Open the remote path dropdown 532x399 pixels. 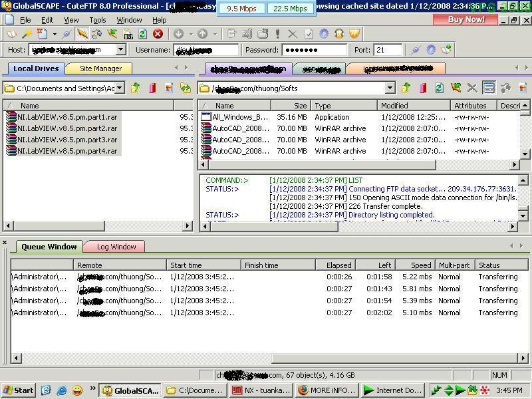(390, 88)
